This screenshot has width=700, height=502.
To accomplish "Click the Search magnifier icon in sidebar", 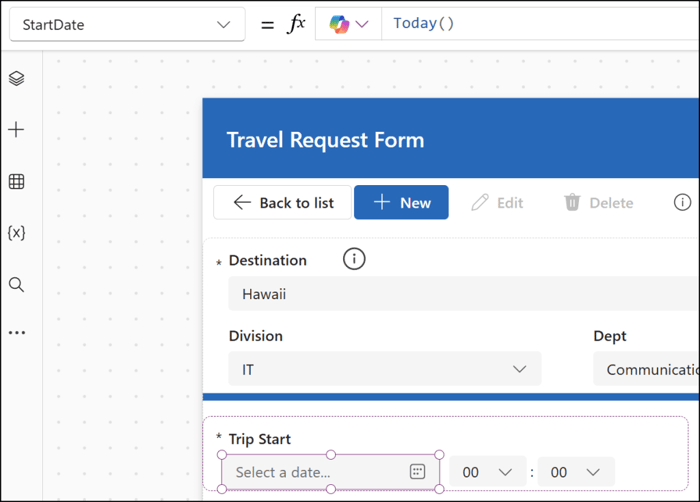I will click(x=16, y=285).
